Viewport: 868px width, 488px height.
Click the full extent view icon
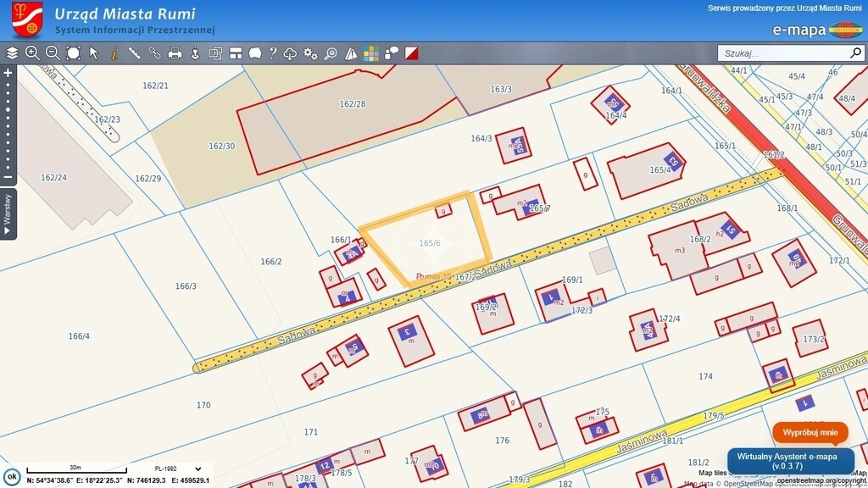pos(74,53)
